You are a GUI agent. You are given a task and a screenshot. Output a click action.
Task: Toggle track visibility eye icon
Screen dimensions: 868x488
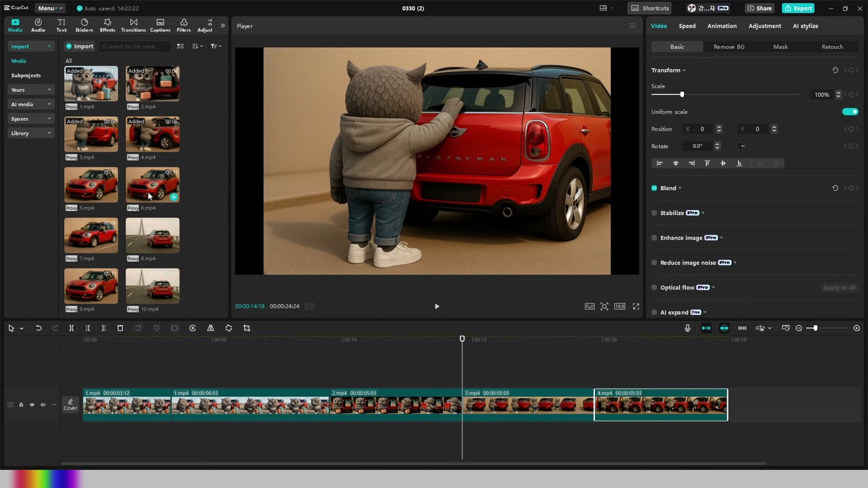pyautogui.click(x=32, y=405)
